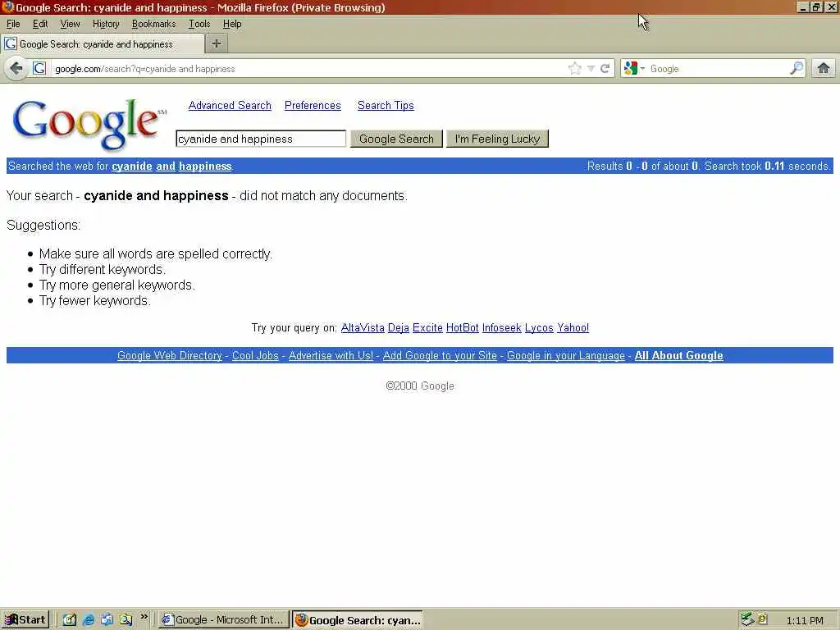Click the ©2000 Google footer text
The image size is (840, 630).
pyautogui.click(x=420, y=386)
